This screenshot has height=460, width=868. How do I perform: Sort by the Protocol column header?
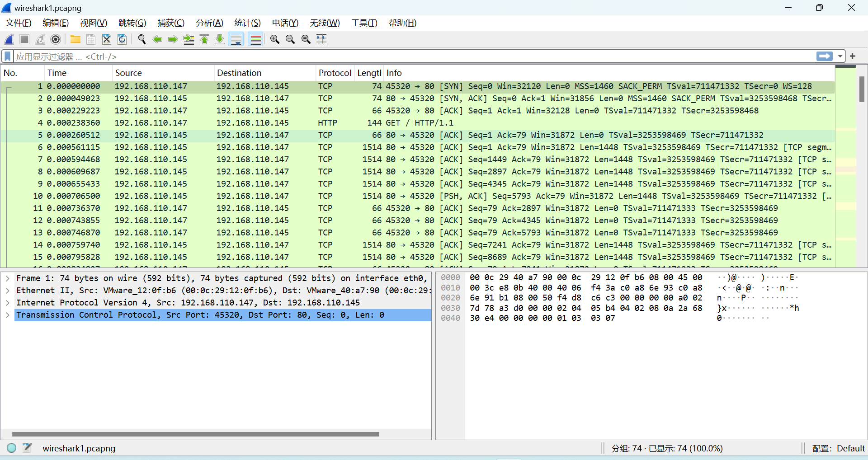pos(335,73)
